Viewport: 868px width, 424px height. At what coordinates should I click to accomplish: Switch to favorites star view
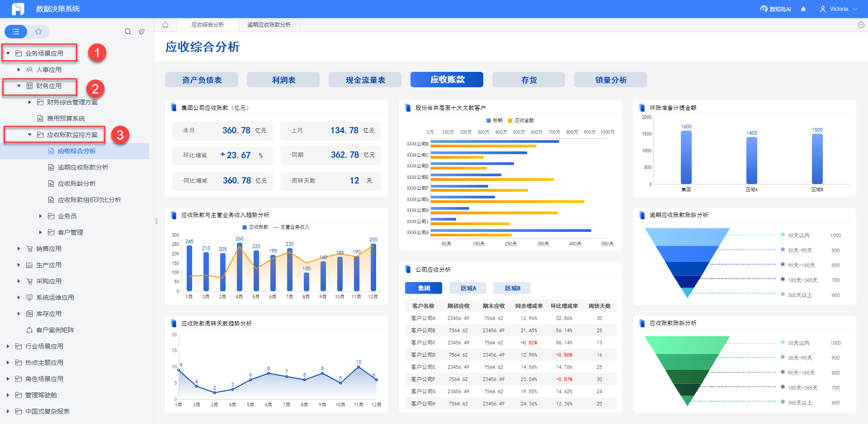coord(38,32)
